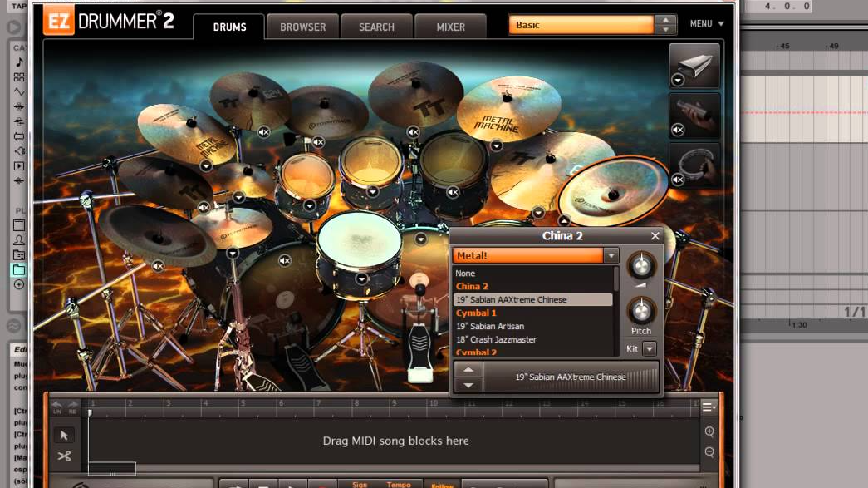Open the MENU dropdown
868x488 pixels.
pos(707,24)
